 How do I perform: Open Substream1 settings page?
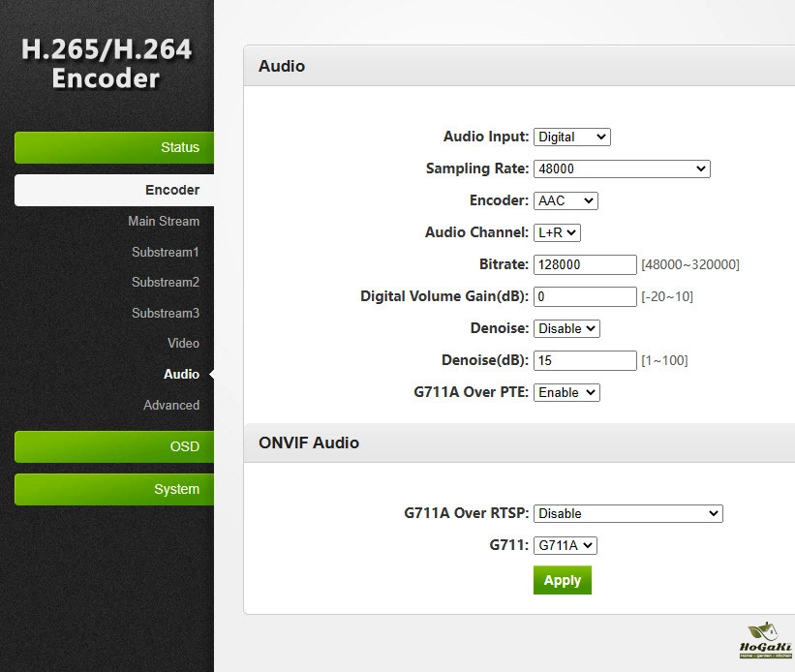tap(166, 252)
